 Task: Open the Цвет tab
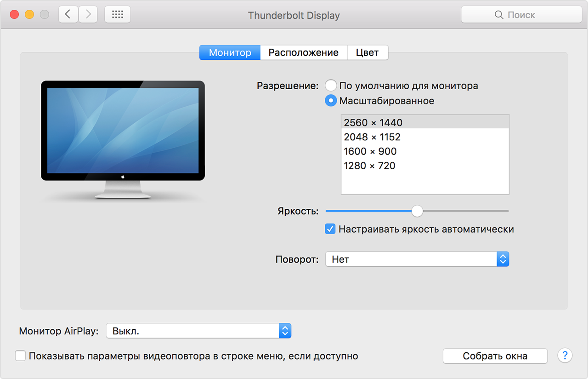[x=367, y=52]
